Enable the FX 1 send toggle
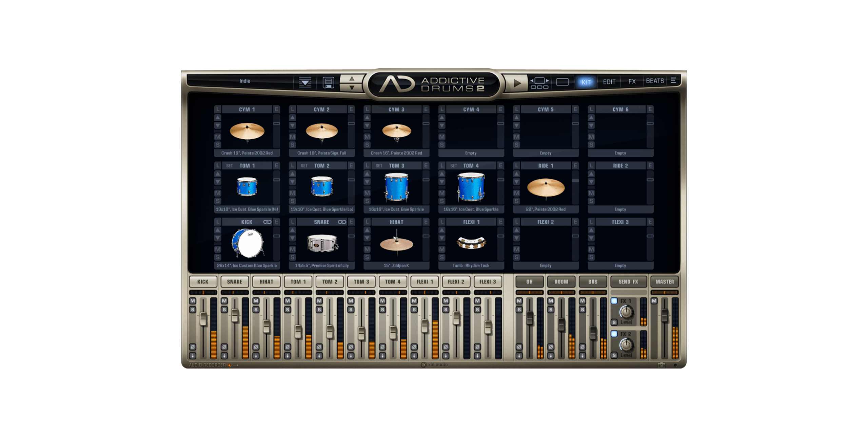 [614, 301]
